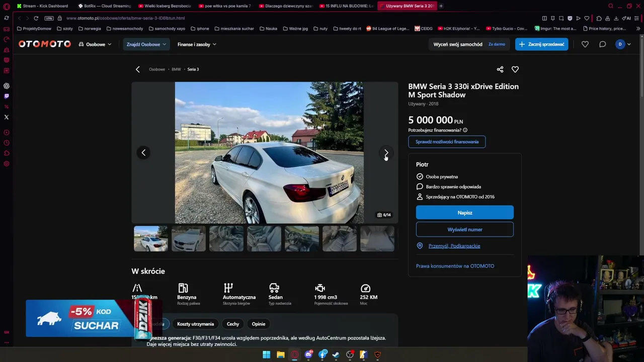Screen dimensions: 644x362
Task: Expand the Znajdź Osobowe menu
Action: click(x=146, y=44)
